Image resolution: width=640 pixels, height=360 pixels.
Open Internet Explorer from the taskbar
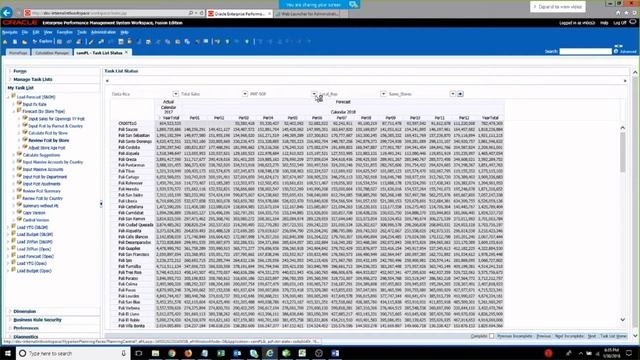pos(270,353)
